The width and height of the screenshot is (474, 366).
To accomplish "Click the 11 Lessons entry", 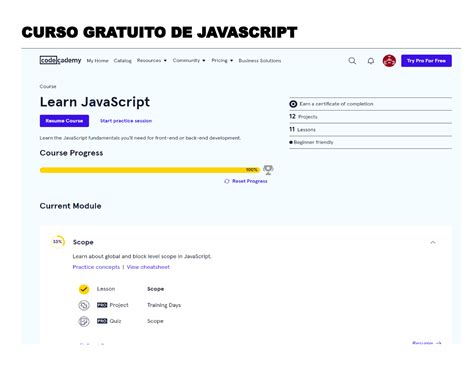I will [x=302, y=129].
